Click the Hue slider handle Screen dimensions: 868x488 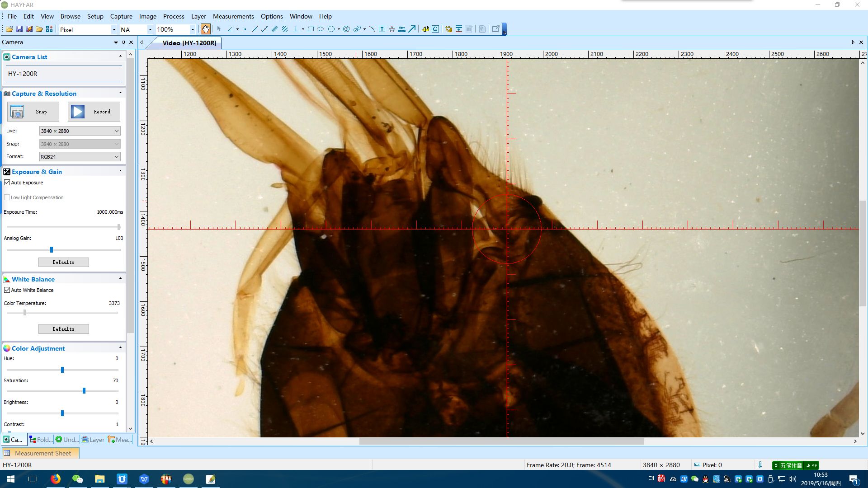pos(62,370)
